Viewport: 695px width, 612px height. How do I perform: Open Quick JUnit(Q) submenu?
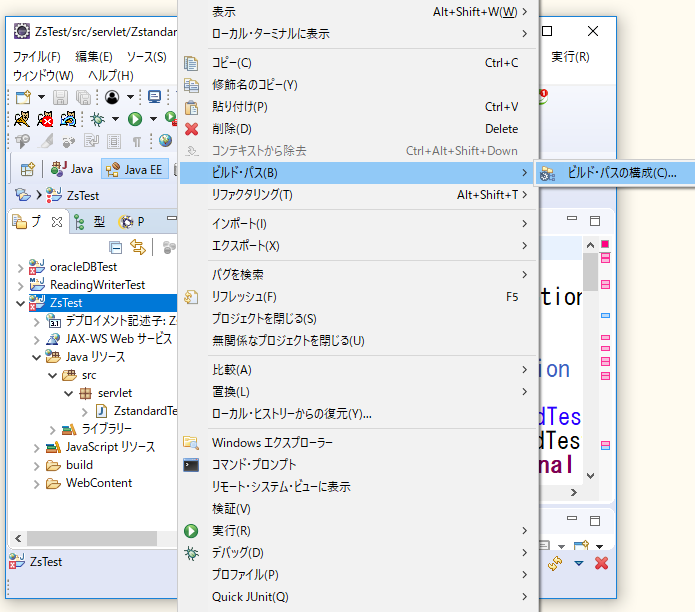tap(359, 596)
